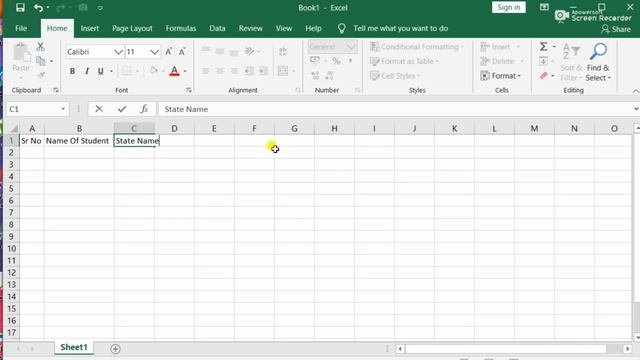Decrease decimal places
The image size is (640, 360).
click(x=329, y=76)
